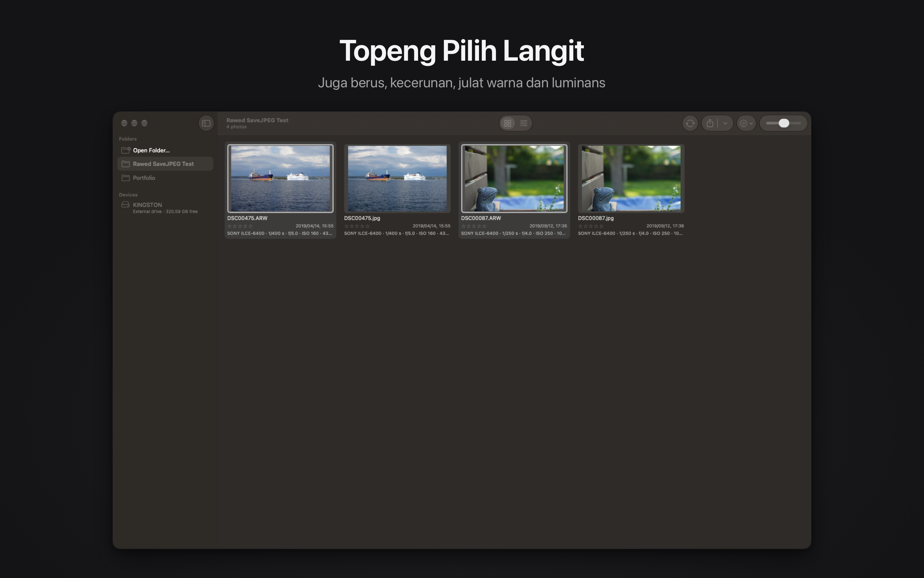Click the date 2019/09/12, 17:36 under DSC00087.jpg
The width and height of the screenshot is (924, 578).
tap(665, 226)
